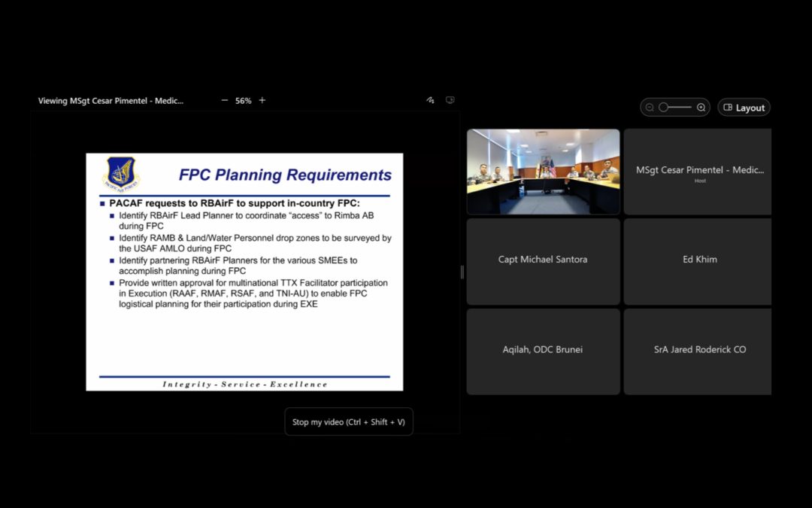Select MSgt Cesar Pimentel host tile
This screenshot has height=508, width=812.
[698, 172]
